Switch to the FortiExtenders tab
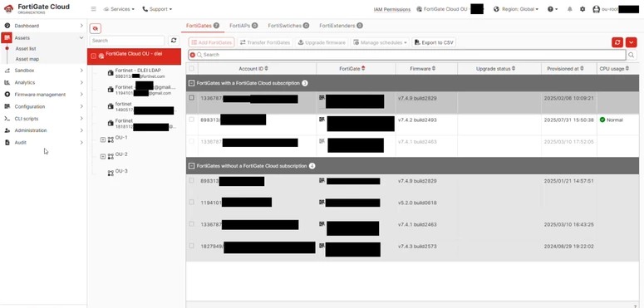The width and height of the screenshot is (644, 308). [341, 26]
